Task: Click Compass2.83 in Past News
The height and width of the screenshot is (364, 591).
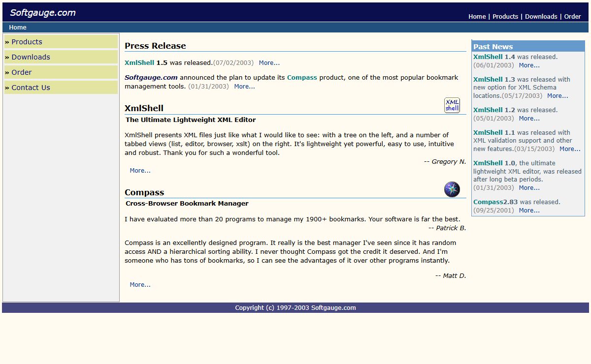Action: tap(495, 202)
